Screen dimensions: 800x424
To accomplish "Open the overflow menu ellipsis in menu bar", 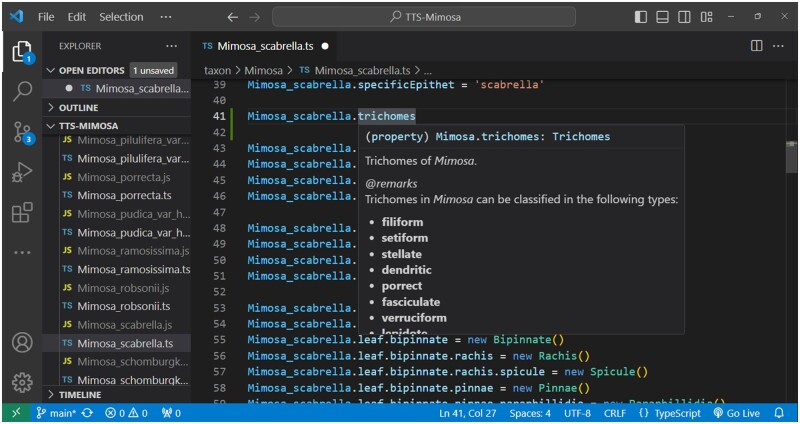I will (166, 17).
